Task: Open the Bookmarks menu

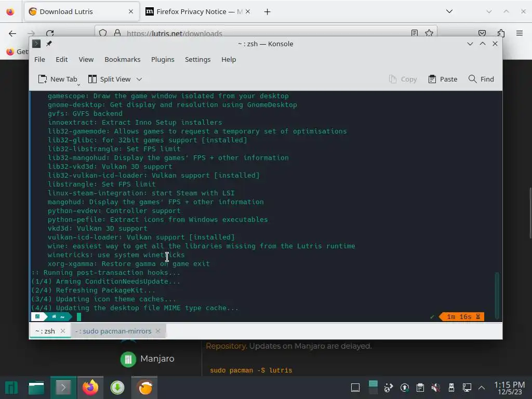Action: (x=123, y=59)
